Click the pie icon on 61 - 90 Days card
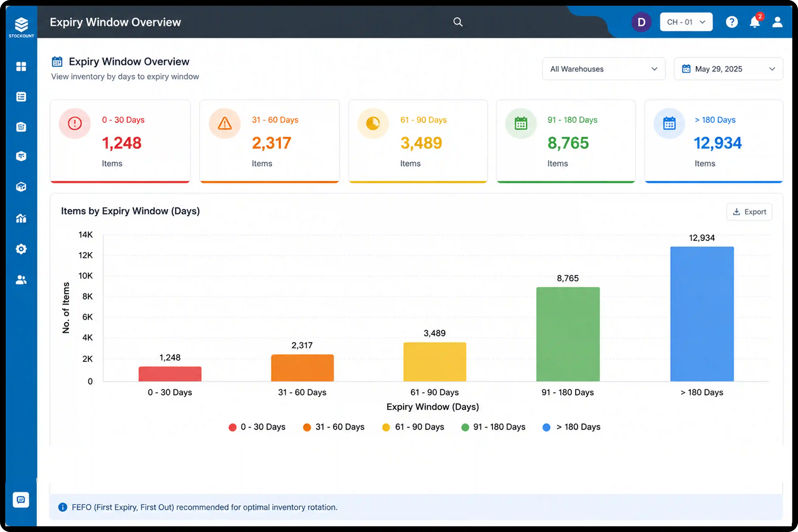This screenshot has width=798, height=532. pyautogui.click(x=373, y=123)
